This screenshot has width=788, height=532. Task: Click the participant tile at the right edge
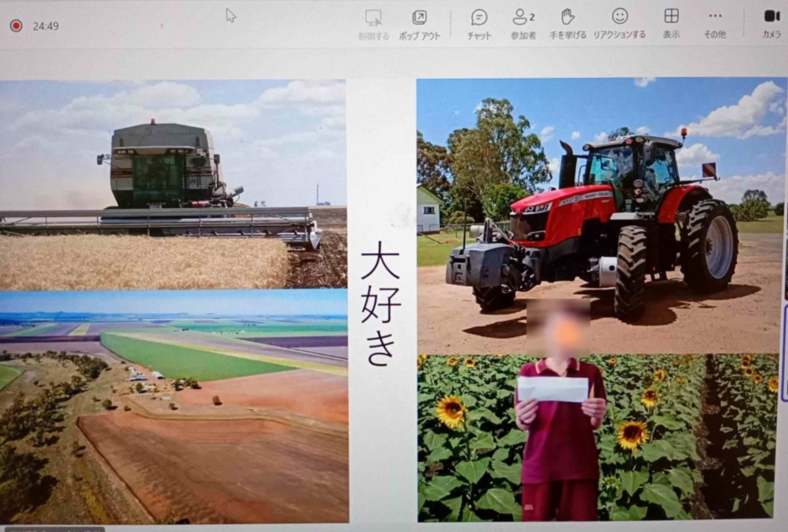point(785,328)
